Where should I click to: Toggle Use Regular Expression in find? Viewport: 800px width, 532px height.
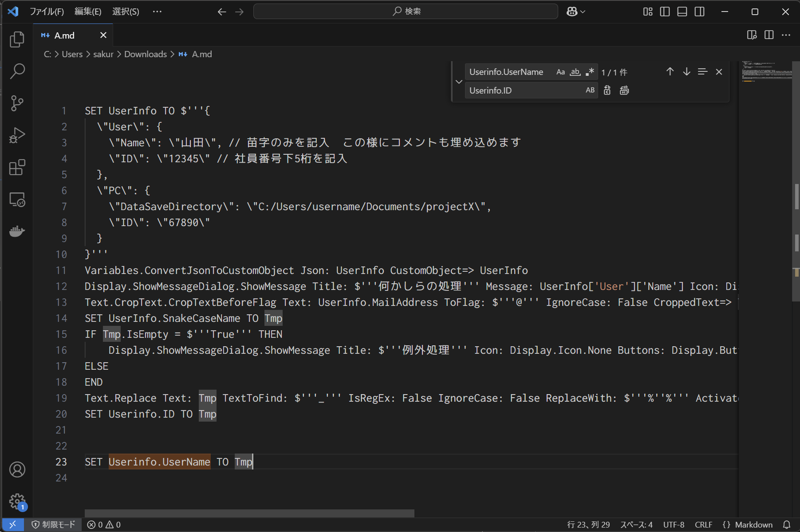(x=590, y=72)
